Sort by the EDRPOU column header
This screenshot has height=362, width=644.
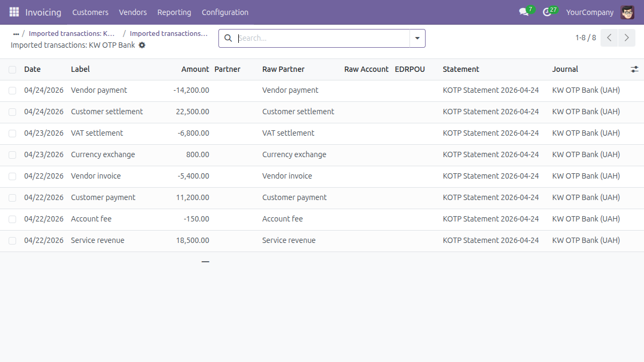[410, 69]
